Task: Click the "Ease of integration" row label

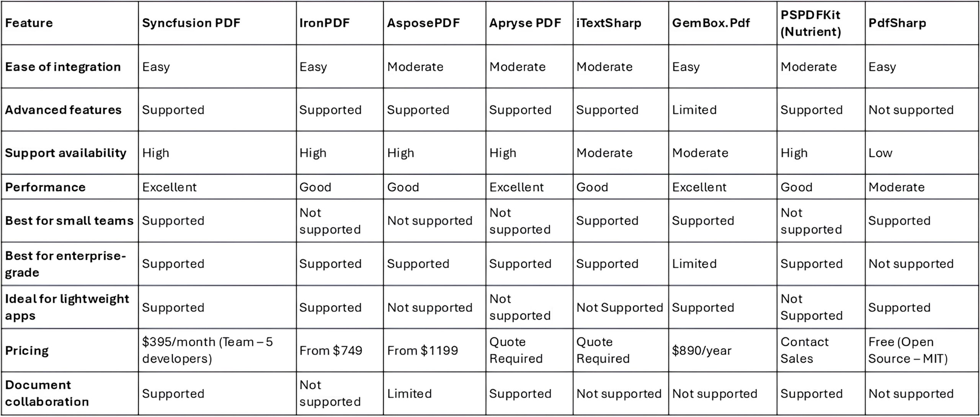Action: pos(63,67)
